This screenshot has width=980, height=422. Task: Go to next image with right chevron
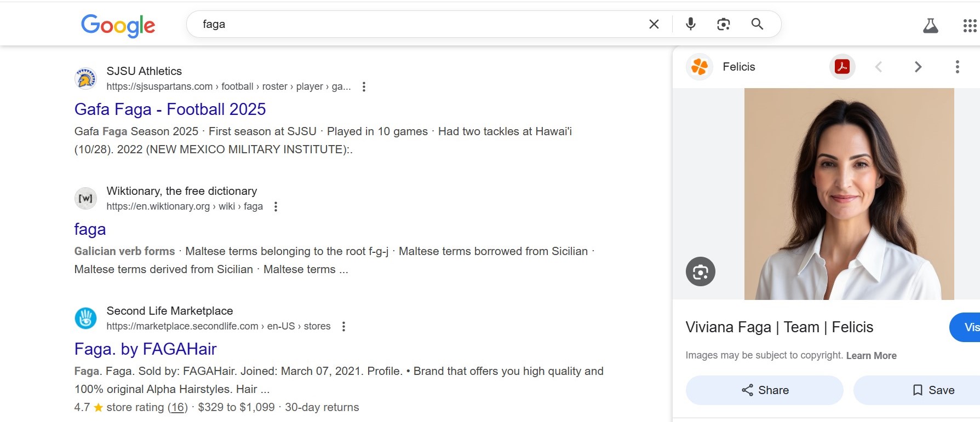tap(918, 67)
